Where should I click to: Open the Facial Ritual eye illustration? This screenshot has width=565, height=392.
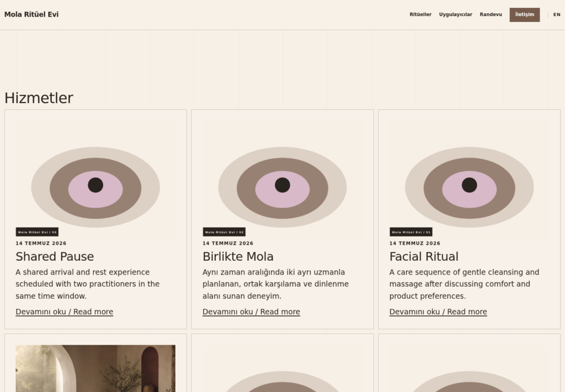coord(469,180)
